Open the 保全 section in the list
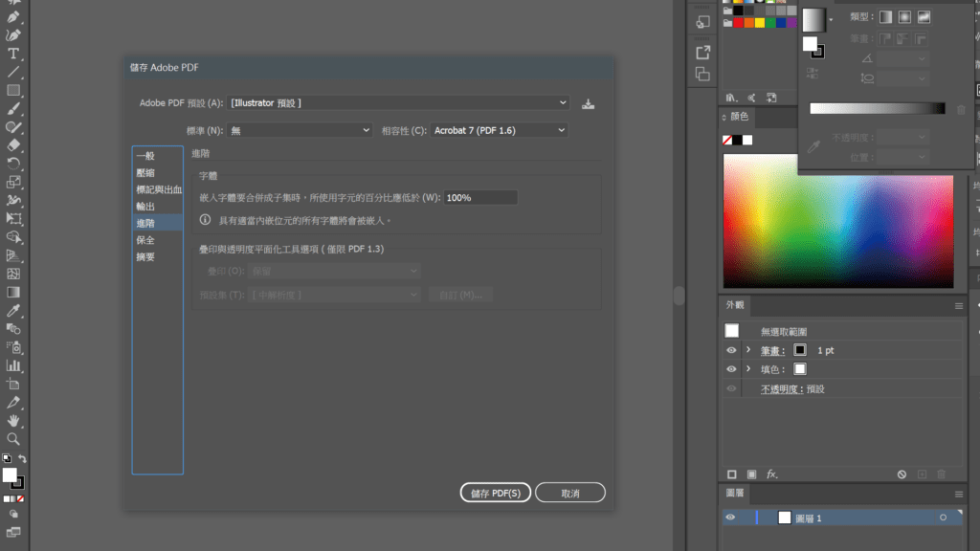 point(145,240)
